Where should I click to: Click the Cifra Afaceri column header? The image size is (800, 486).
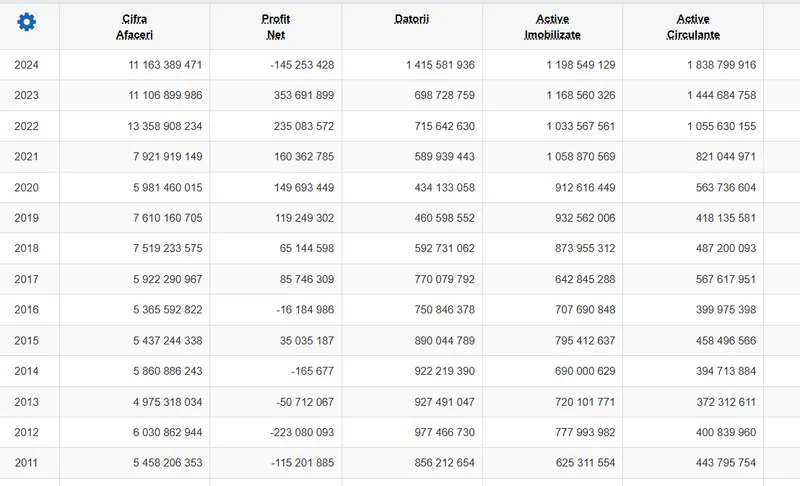point(134,27)
